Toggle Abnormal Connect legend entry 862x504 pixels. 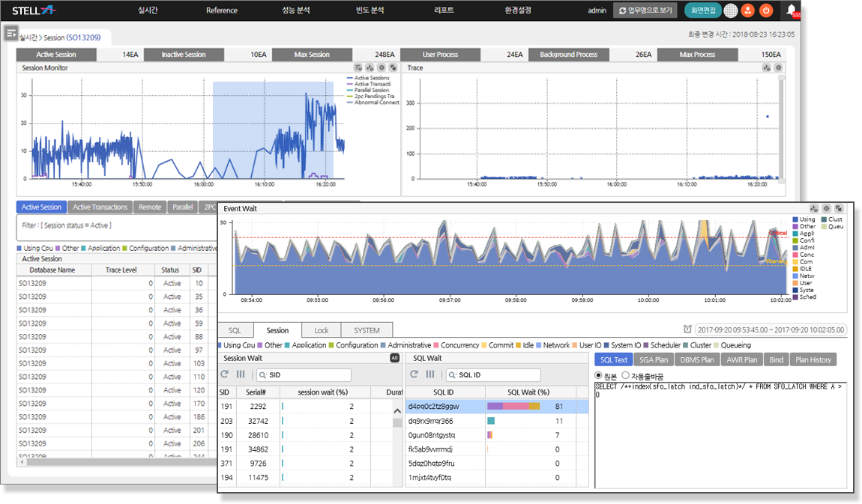click(x=373, y=102)
